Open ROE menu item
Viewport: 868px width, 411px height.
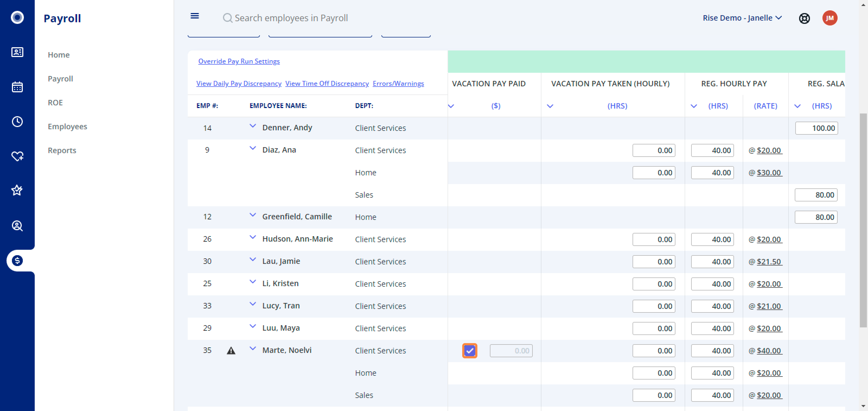coord(55,103)
